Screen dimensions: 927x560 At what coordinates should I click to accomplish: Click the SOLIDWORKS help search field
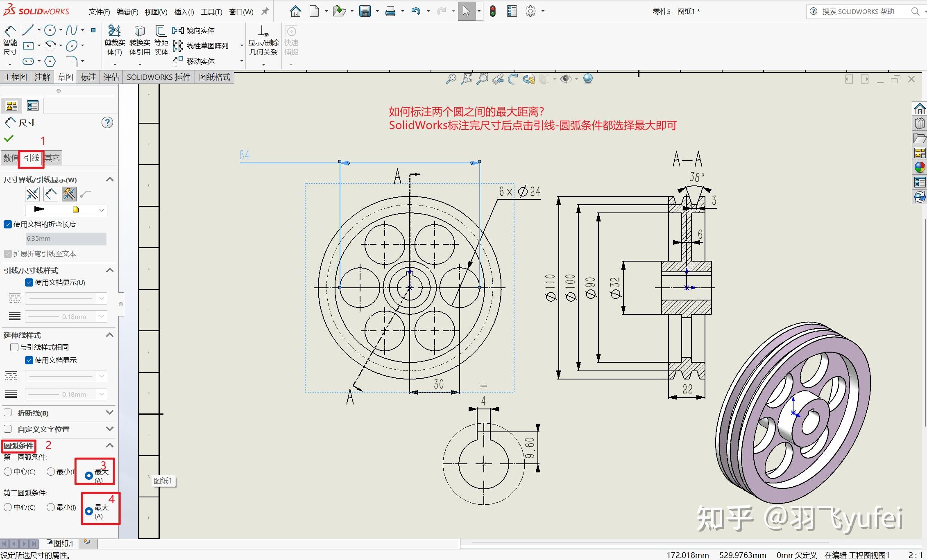click(864, 11)
